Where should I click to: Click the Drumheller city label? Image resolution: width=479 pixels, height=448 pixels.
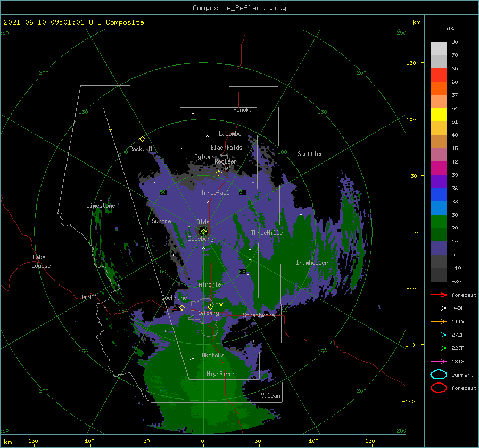pos(312,263)
